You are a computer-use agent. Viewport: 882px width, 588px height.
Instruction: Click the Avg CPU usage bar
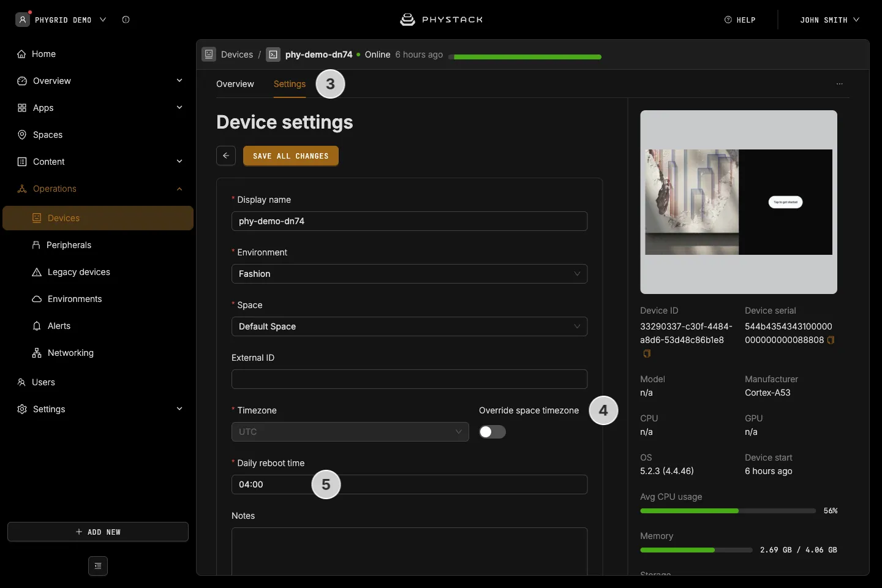[x=728, y=511]
